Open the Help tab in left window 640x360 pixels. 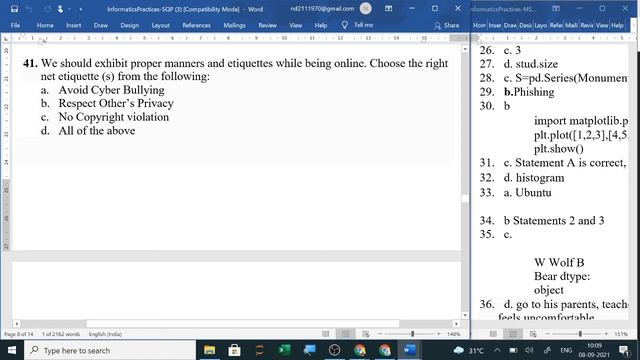click(321, 25)
